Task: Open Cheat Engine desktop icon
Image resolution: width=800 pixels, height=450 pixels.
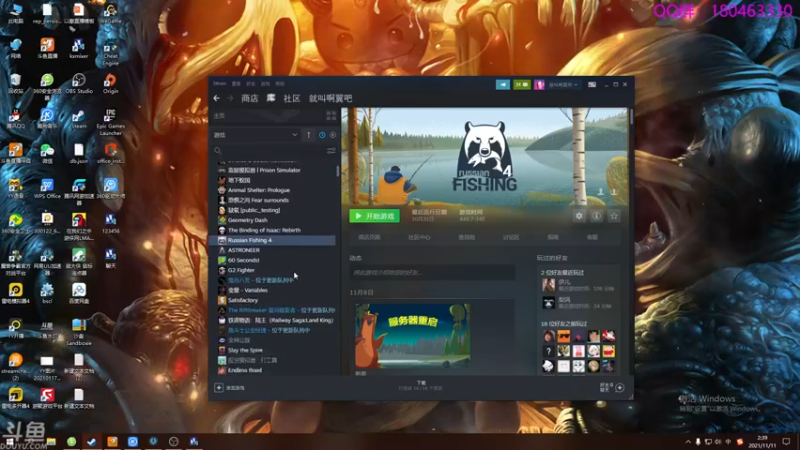Action: pos(110,53)
